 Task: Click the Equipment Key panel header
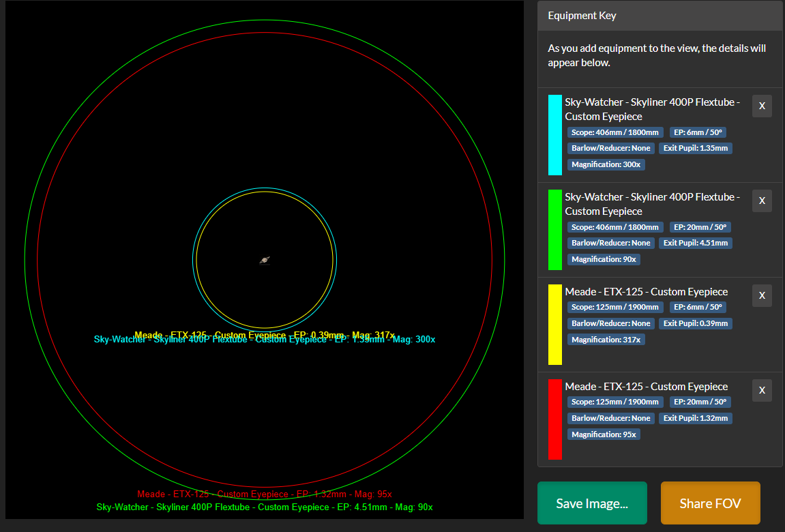coord(660,16)
